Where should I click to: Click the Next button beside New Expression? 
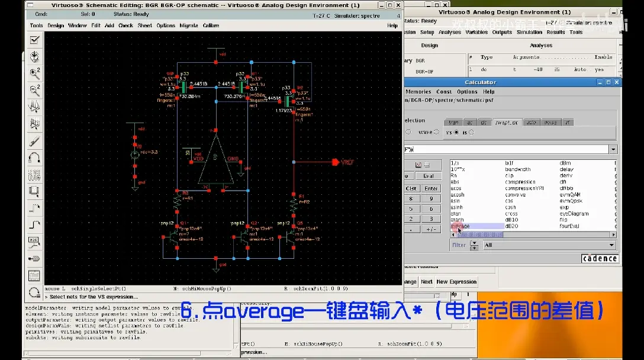coord(426,282)
